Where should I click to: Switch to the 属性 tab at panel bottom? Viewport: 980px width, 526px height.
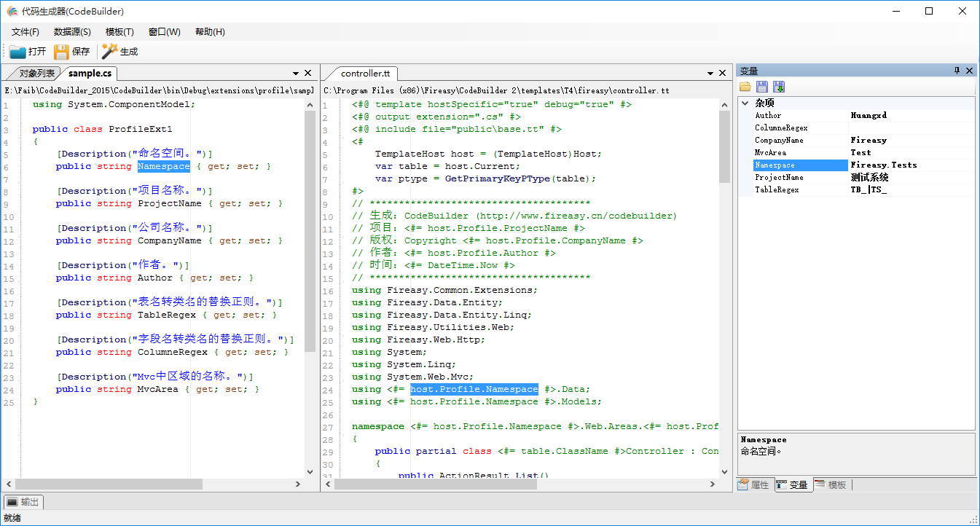click(x=754, y=484)
